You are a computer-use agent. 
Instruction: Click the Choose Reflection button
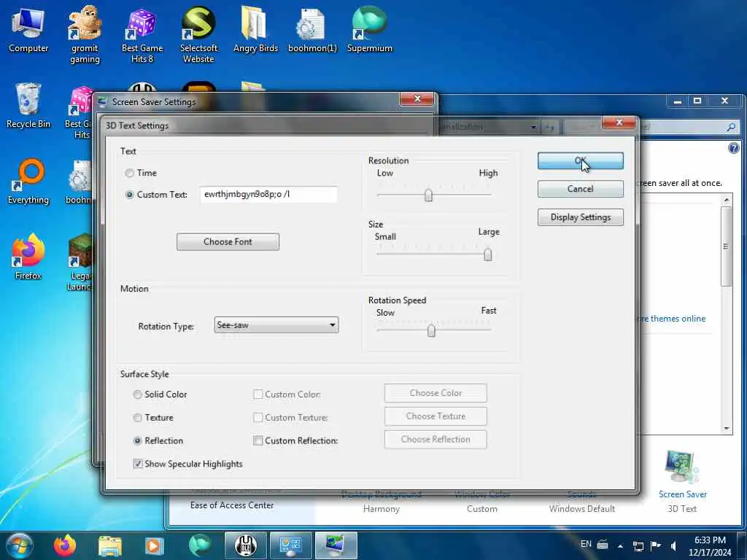click(436, 440)
